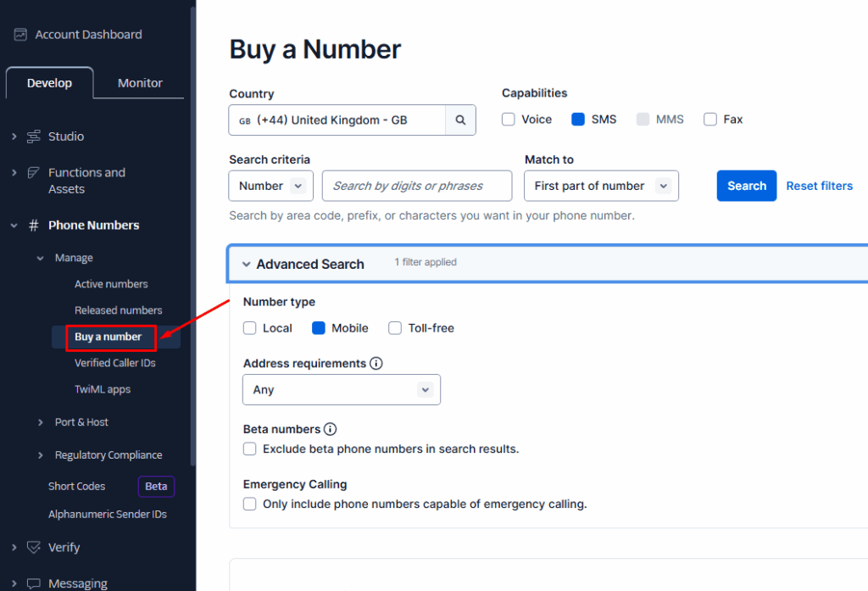Enable the Voice capability checkbox
Viewport: 868px width, 591px height.
pyautogui.click(x=509, y=120)
